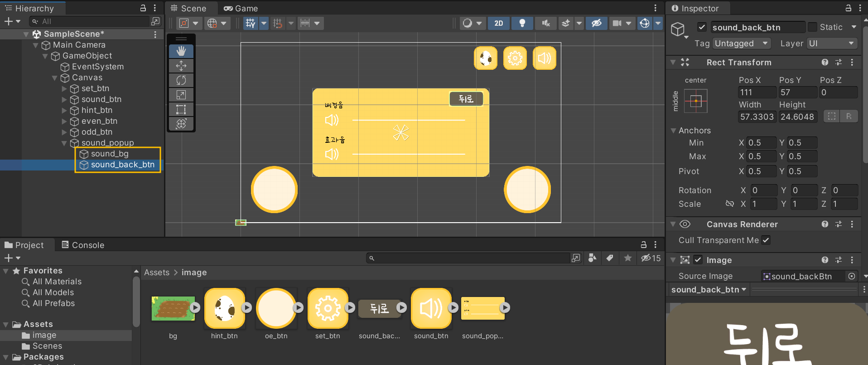Toggle grid visibility icon

tap(251, 23)
